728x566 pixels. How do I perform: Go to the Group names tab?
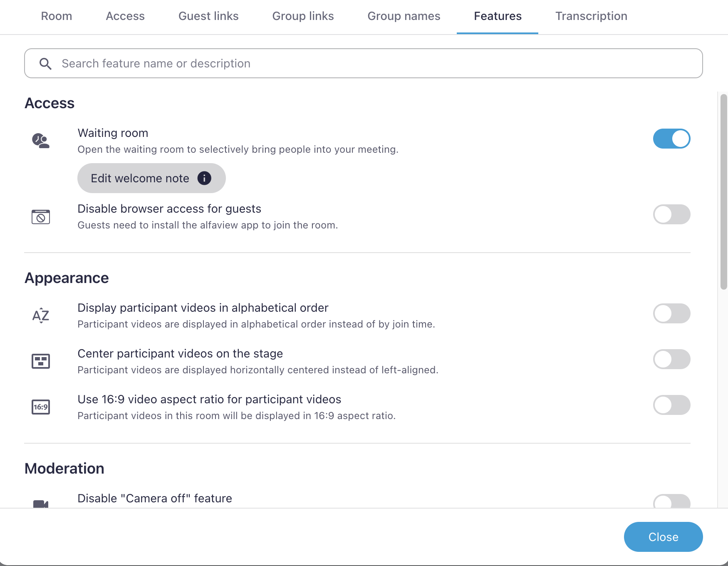[x=404, y=16]
